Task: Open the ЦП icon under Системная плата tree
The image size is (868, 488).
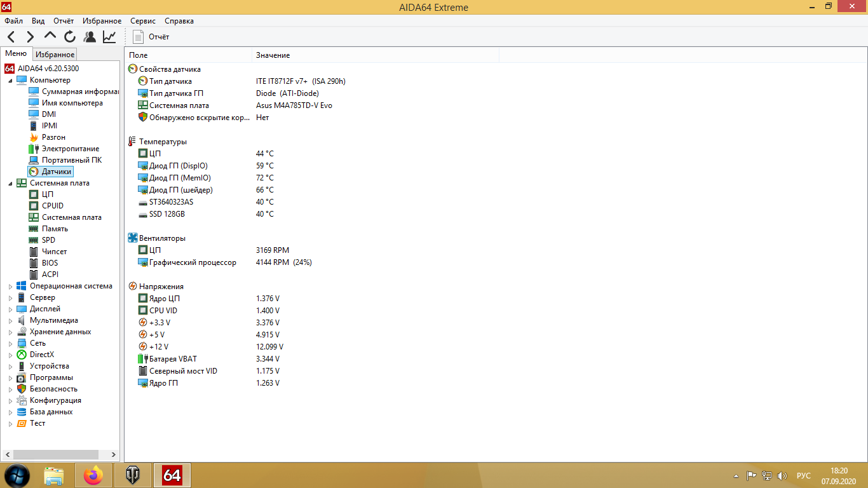Action: 34,194
